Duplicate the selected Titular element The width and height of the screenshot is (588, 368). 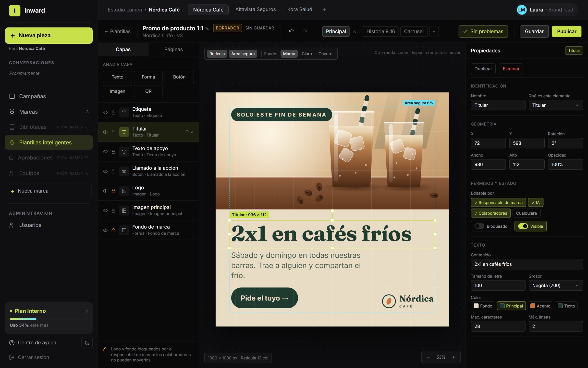coord(483,69)
